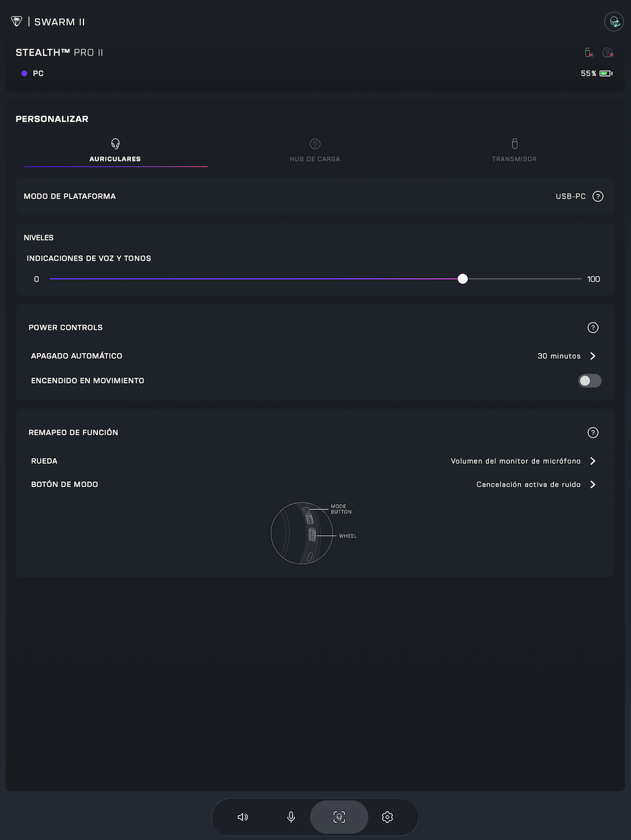The height and width of the screenshot is (840, 631).
Task: Switch to the Transmisor tab
Action: coord(514,151)
